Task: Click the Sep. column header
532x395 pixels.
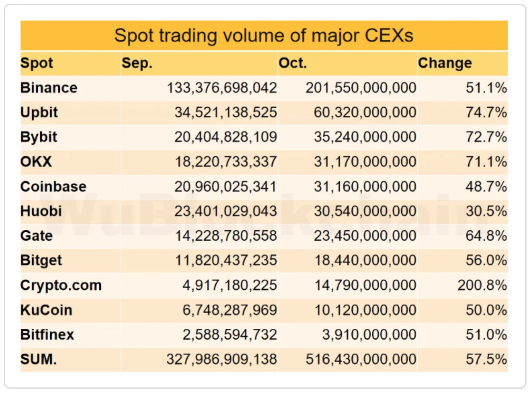Action: pos(137,63)
